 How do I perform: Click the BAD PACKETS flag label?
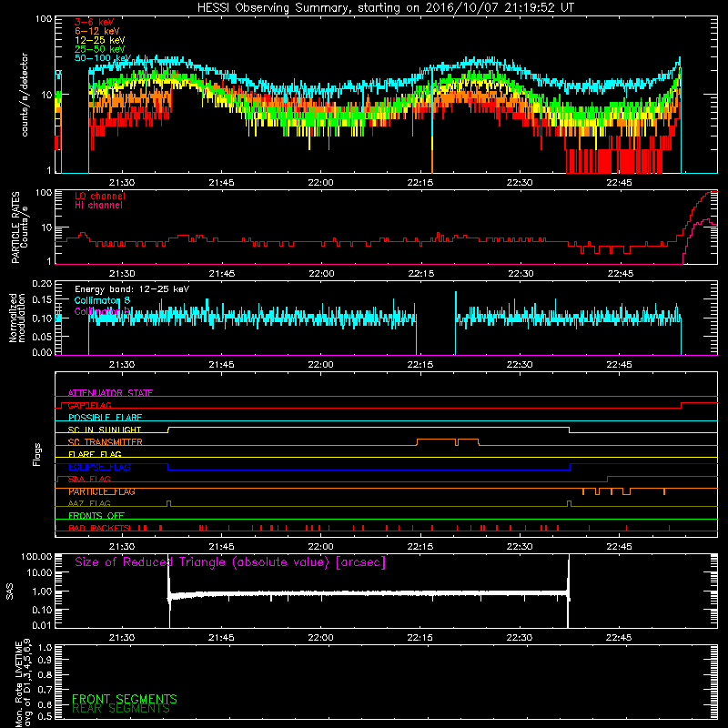click(99, 529)
